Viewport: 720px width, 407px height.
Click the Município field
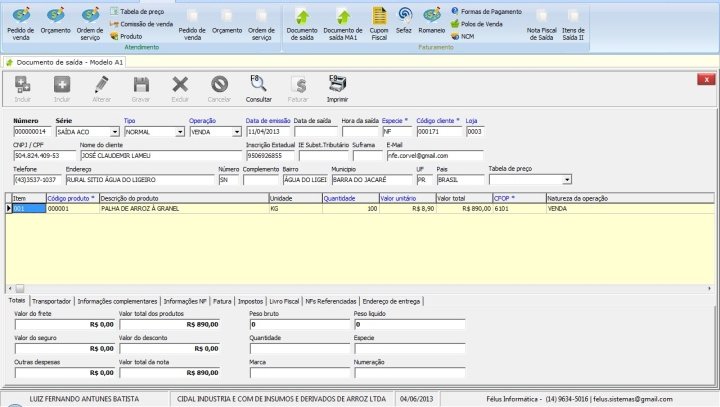pos(372,180)
